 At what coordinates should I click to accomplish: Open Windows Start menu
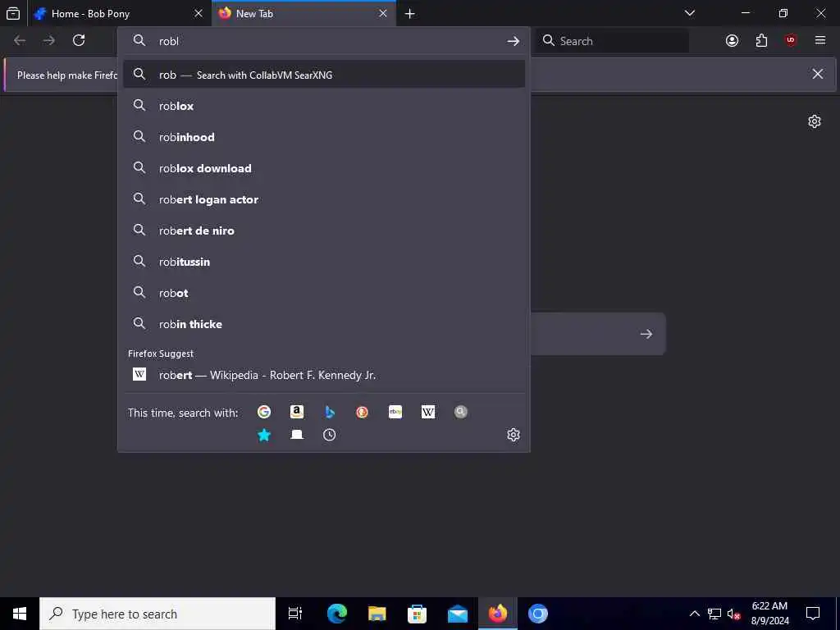click(20, 614)
